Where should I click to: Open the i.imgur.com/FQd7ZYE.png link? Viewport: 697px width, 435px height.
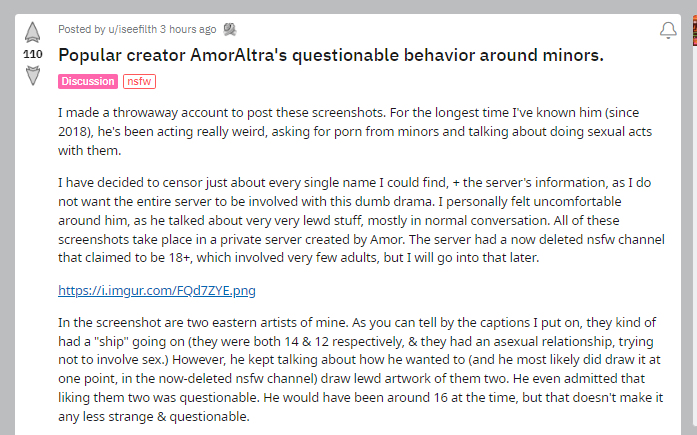156,290
